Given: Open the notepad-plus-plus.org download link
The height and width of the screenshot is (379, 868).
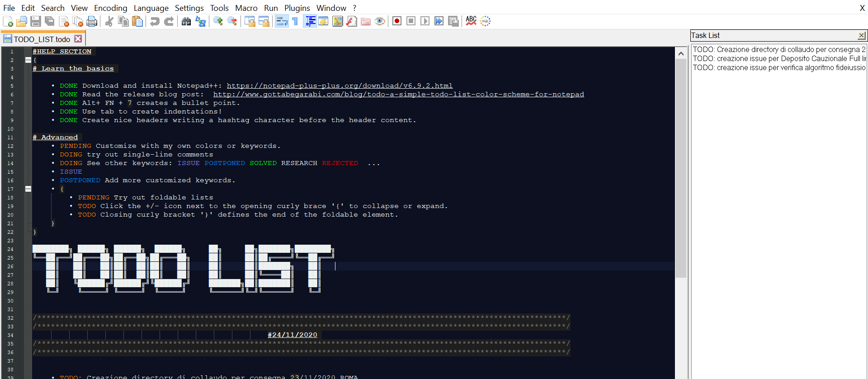Looking at the screenshot, I should (340, 85).
